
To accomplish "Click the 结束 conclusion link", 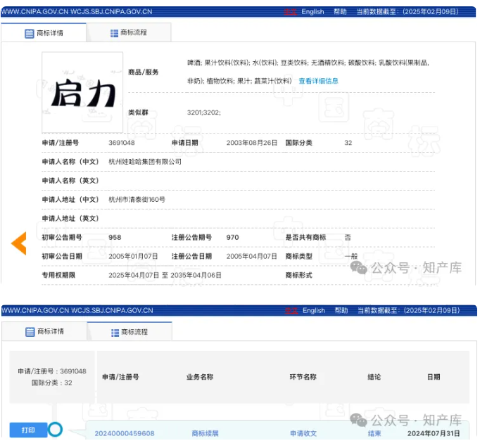I will coord(374,433).
